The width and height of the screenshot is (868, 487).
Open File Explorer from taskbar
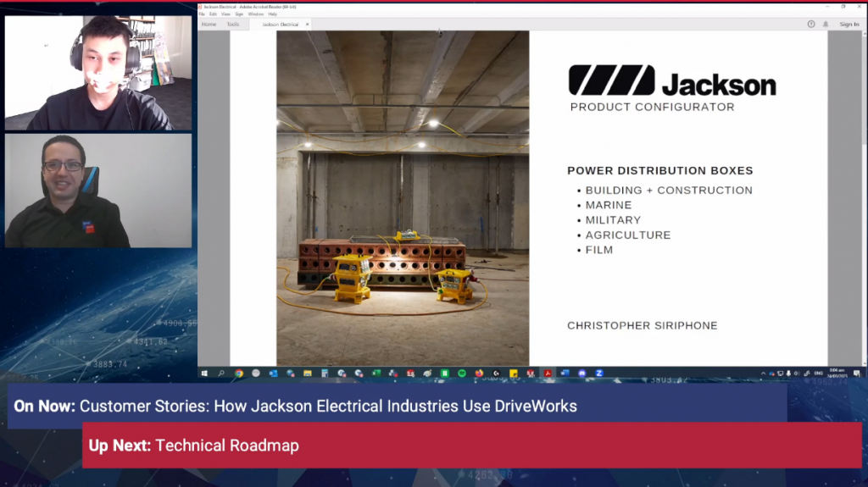tap(308, 374)
